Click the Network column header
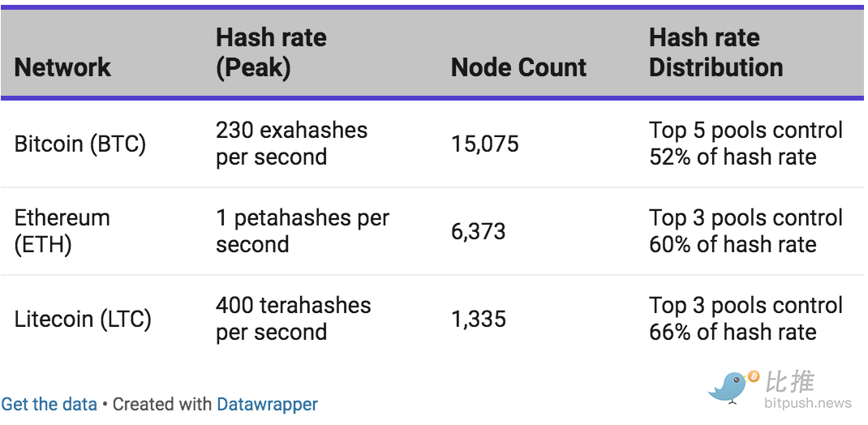The image size is (868, 425). click(x=62, y=67)
